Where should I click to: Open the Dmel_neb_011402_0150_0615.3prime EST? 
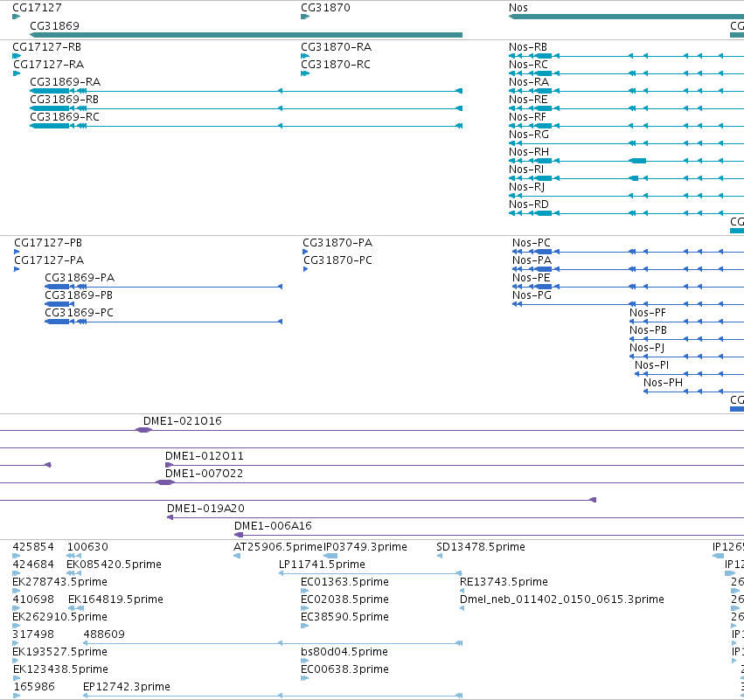pyautogui.click(x=562, y=600)
